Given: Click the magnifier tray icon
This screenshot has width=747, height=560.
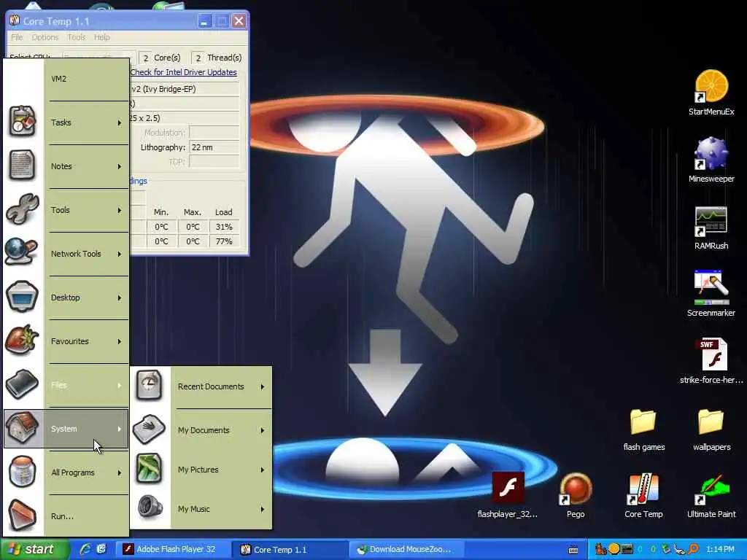Looking at the screenshot, I should pos(694,549).
